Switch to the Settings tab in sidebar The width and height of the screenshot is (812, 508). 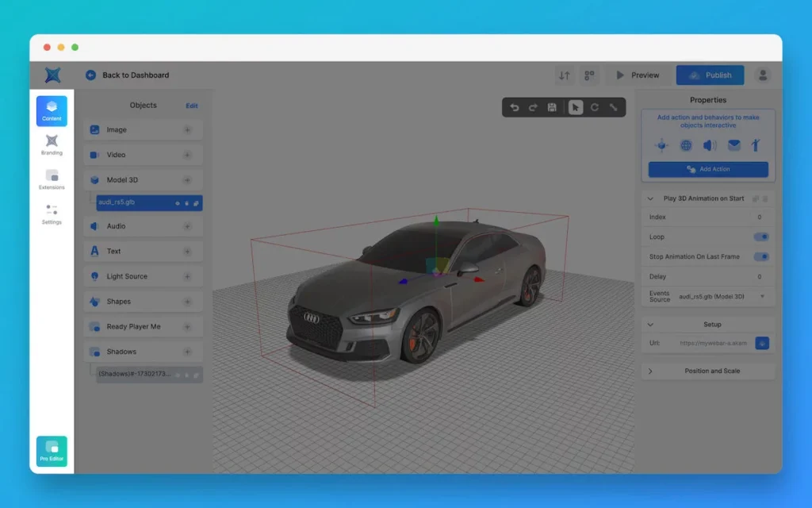coord(52,214)
